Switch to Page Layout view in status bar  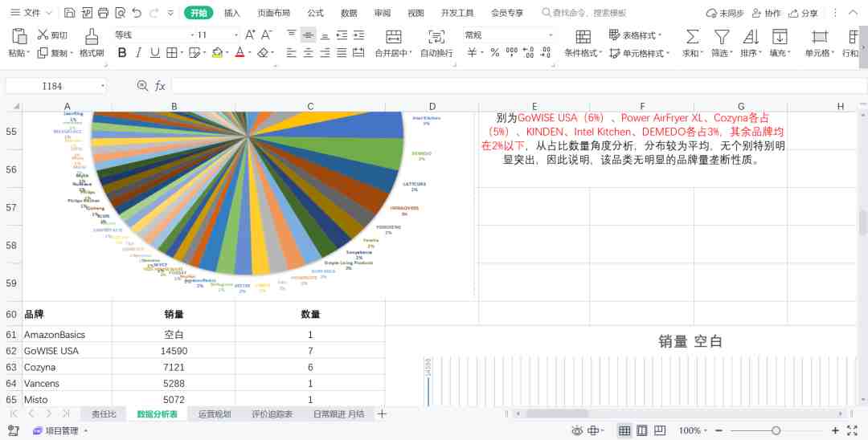click(x=642, y=430)
